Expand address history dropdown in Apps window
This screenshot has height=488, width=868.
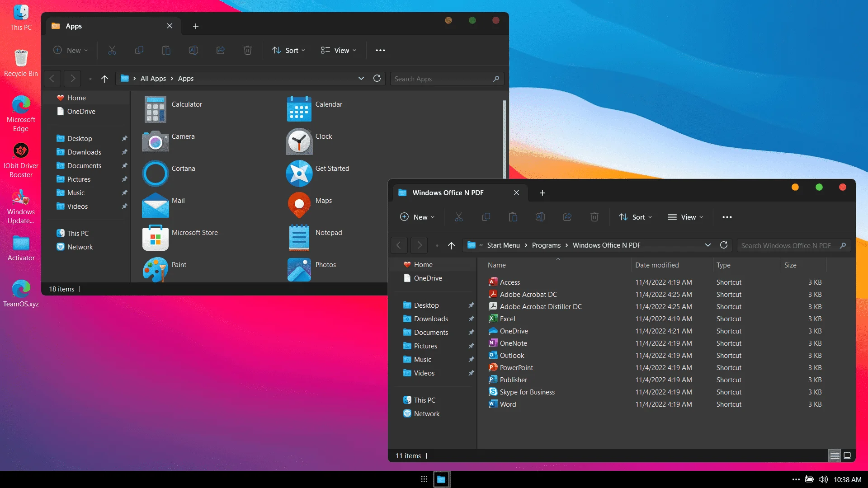coord(361,79)
